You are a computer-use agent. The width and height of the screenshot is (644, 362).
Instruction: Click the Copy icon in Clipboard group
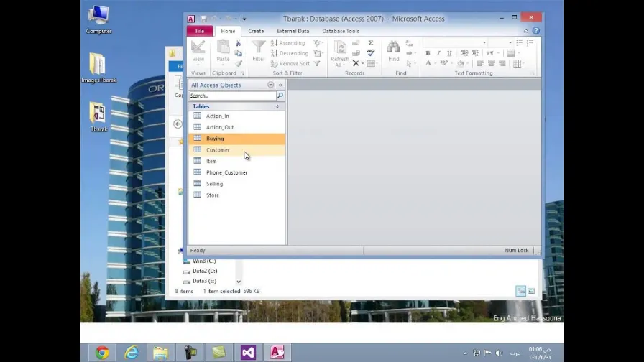point(238,53)
